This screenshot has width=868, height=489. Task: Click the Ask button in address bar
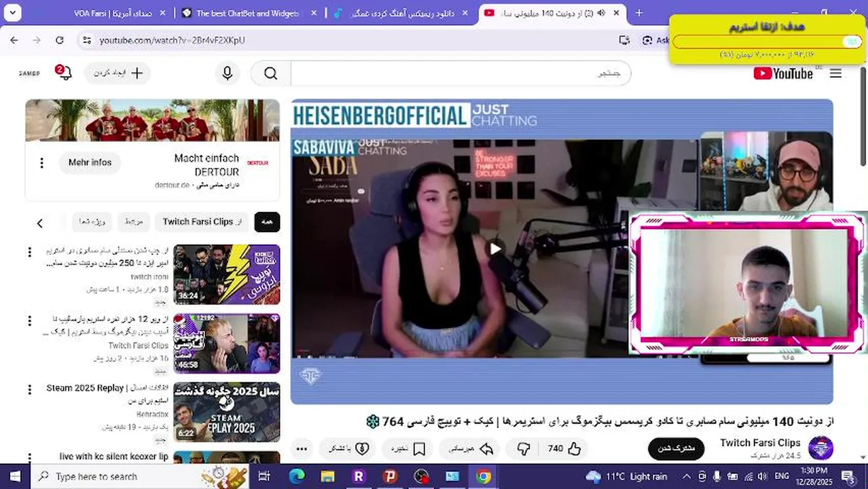pos(656,40)
